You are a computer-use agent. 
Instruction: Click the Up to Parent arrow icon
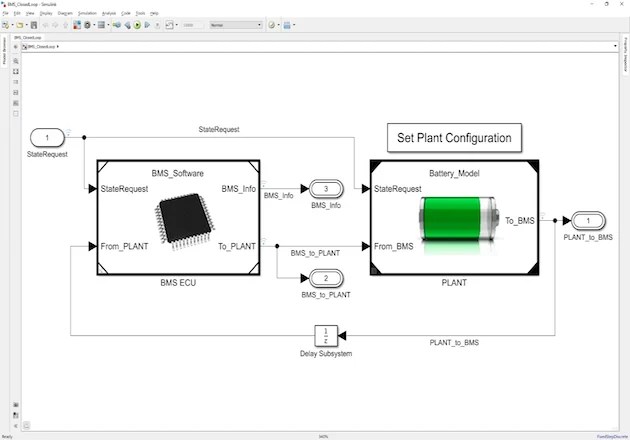pyautogui.click(x=65, y=25)
